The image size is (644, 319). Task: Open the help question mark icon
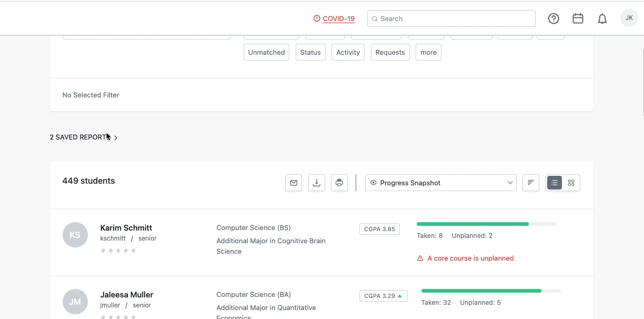click(554, 18)
